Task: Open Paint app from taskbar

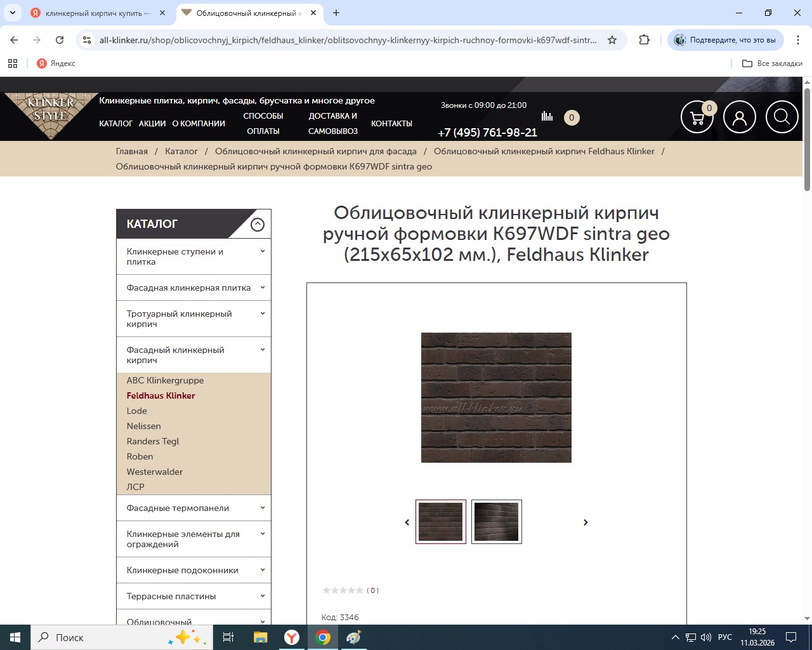Action: tap(354, 637)
